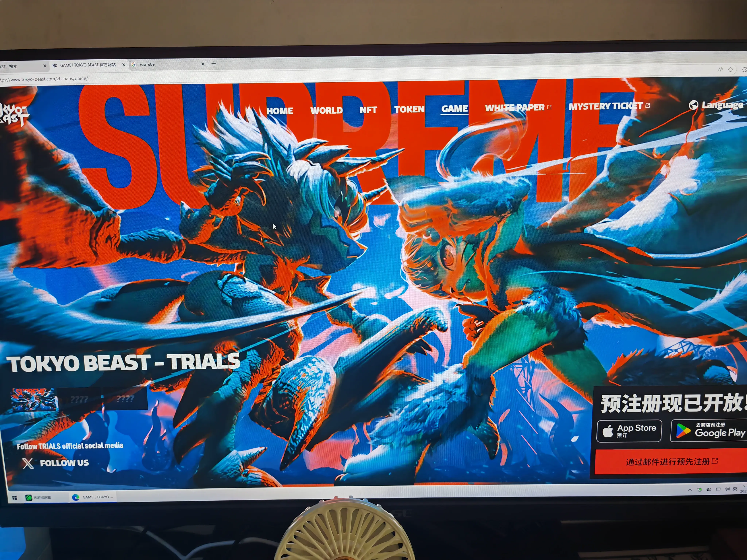This screenshot has height=560, width=747.
Task: Click the read aloud icon in address bar
Action: pyautogui.click(x=720, y=69)
